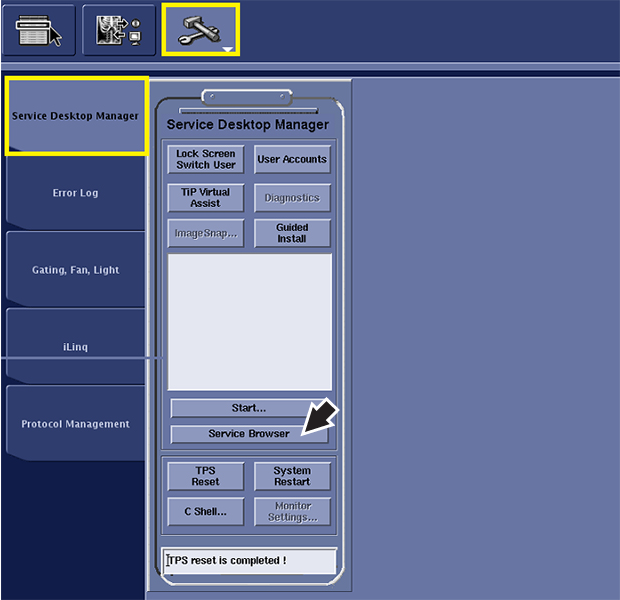Open the Protocol Management tab
Image resolution: width=620 pixels, height=600 pixels.
coord(76,424)
